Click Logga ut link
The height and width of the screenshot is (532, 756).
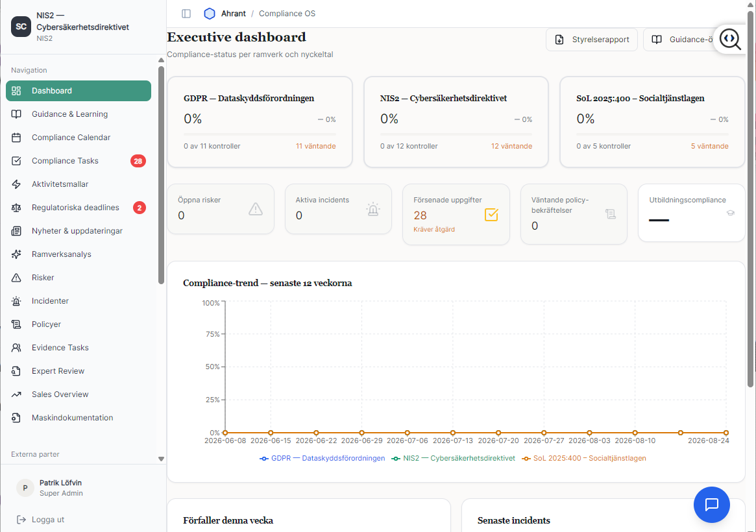click(x=48, y=520)
